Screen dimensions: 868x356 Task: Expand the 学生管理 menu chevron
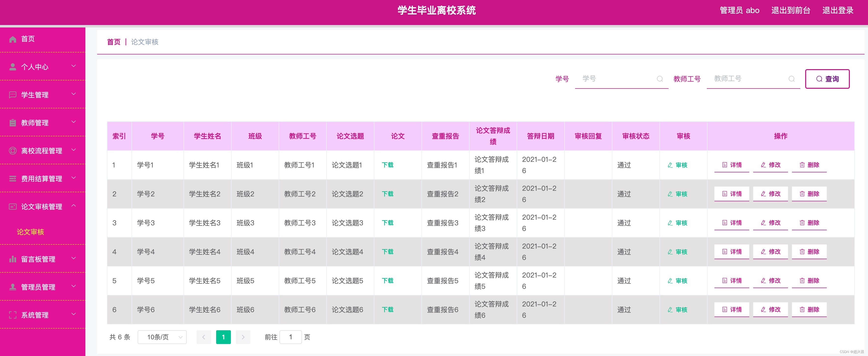pyautogui.click(x=74, y=94)
